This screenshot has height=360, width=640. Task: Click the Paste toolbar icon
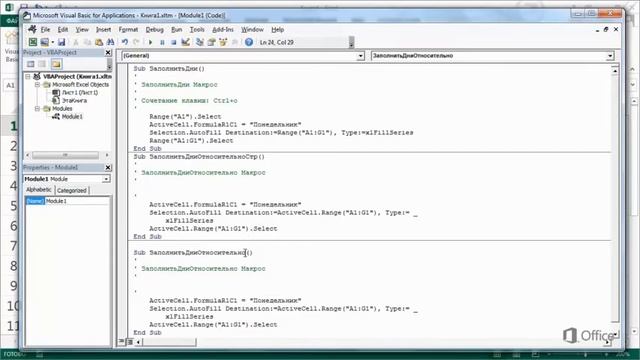[99, 42]
